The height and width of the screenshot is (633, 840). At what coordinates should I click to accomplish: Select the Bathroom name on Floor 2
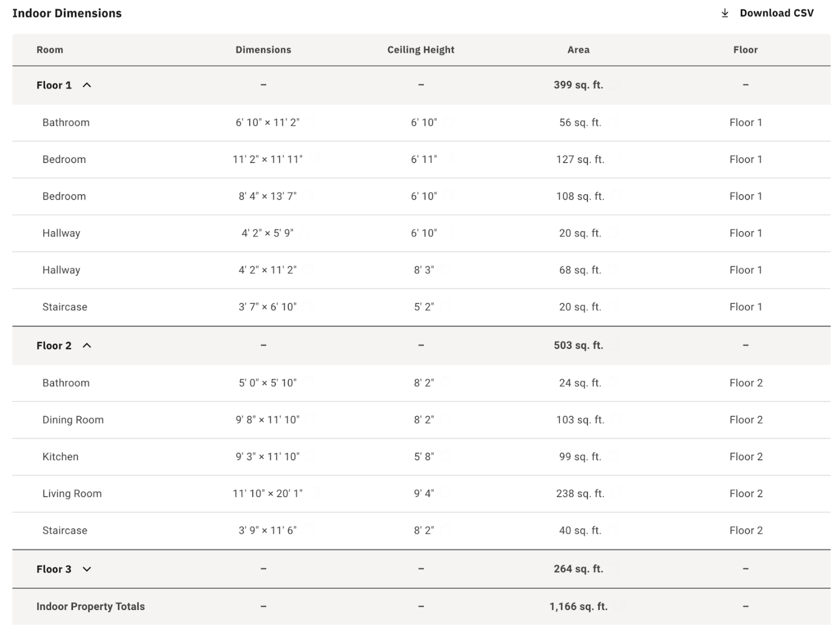[66, 383]
